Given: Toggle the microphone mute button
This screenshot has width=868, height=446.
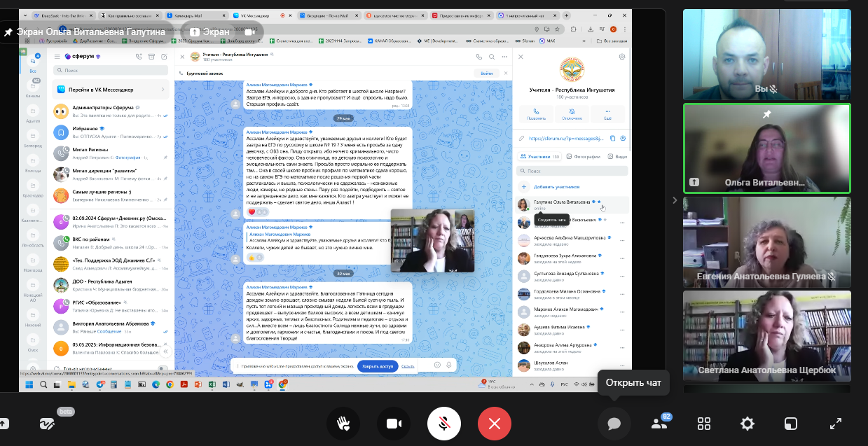Looking at the screenshot, I should tap(444, 424).
